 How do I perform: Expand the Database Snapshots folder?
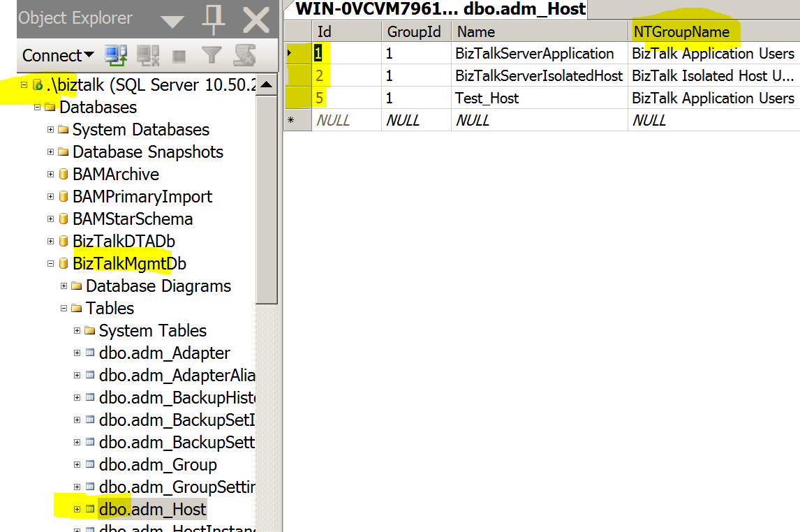coord(50,152)
